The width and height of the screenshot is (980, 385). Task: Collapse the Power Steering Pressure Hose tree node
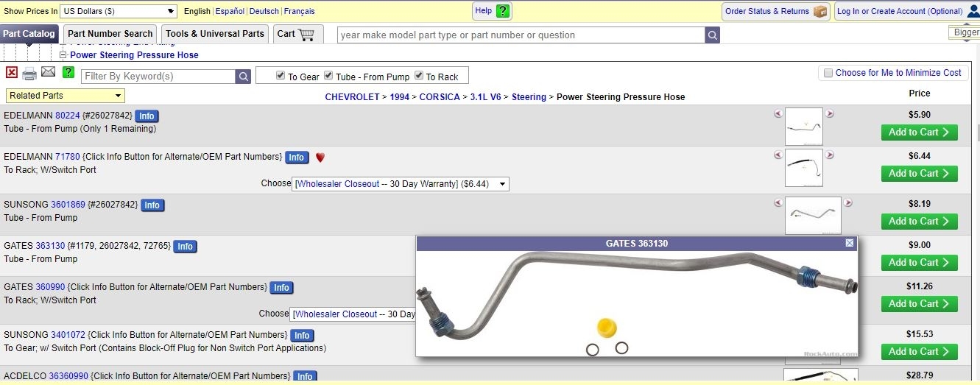coord(63,55)
